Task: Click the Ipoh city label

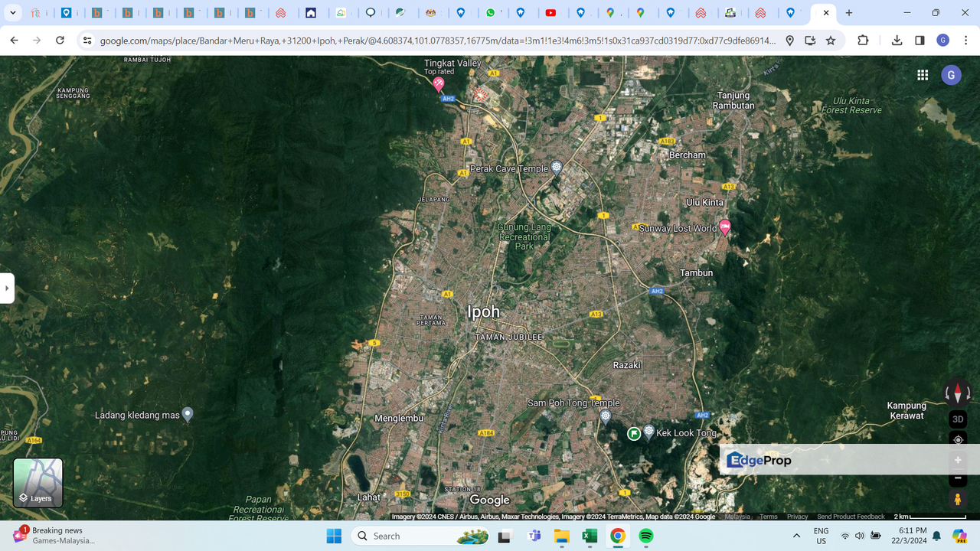Action: [483, 311]
